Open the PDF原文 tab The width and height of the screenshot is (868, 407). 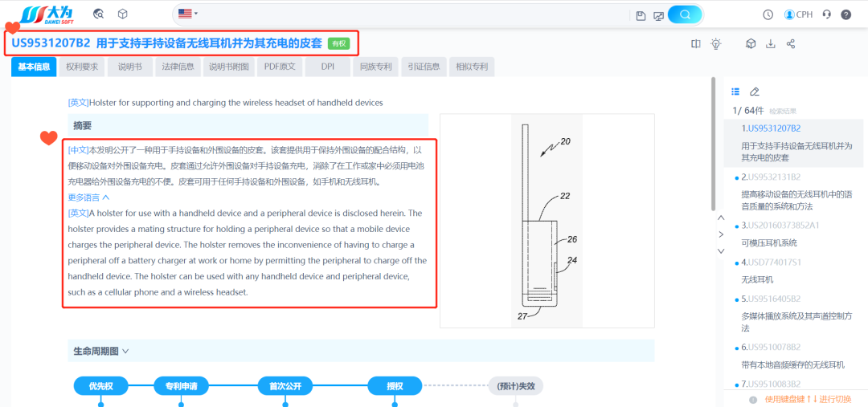(280, 67)
